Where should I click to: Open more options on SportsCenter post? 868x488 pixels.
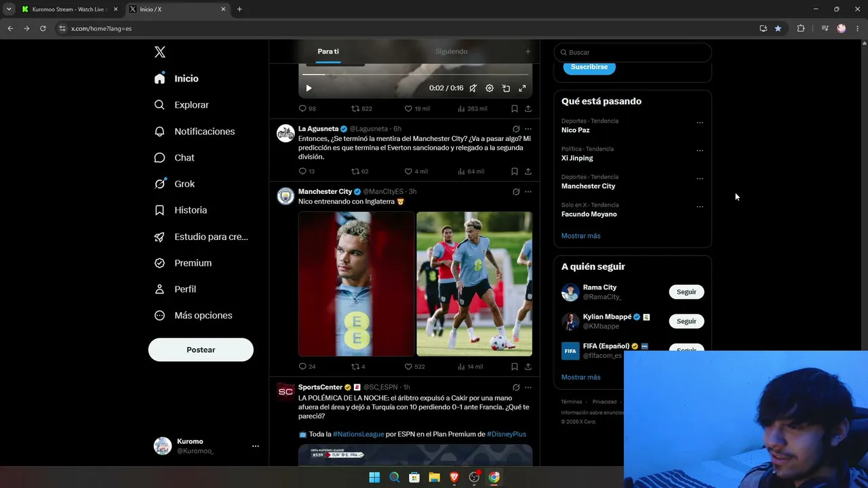tap(528, 388)
